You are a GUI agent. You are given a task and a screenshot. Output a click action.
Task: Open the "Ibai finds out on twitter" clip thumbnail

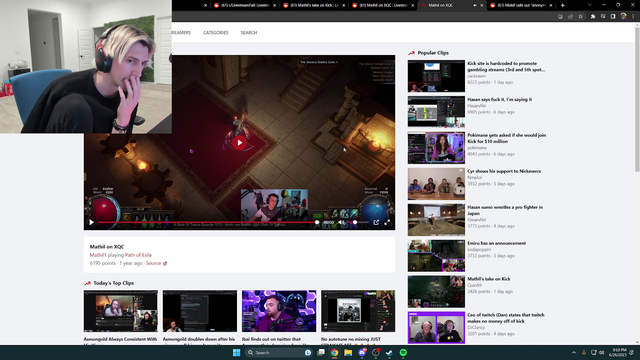coord(279,311)
